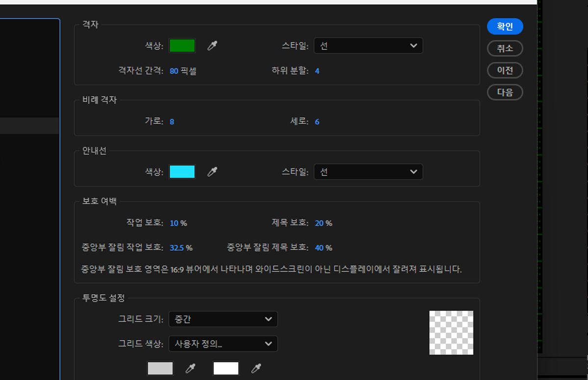Expand the 그리드 크기 dropdown showing 중간

tap(223, 319)
